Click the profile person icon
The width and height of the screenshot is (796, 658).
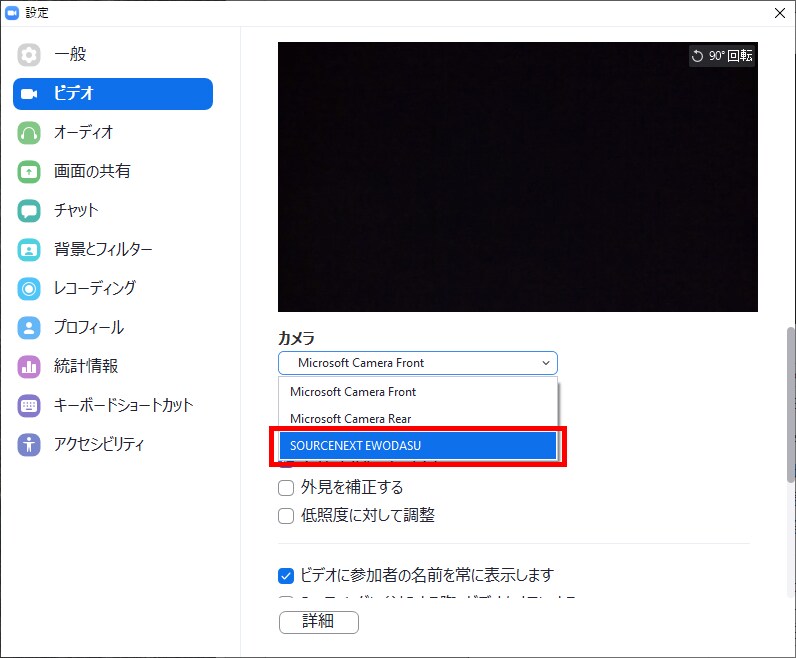(x=29, y=327)
